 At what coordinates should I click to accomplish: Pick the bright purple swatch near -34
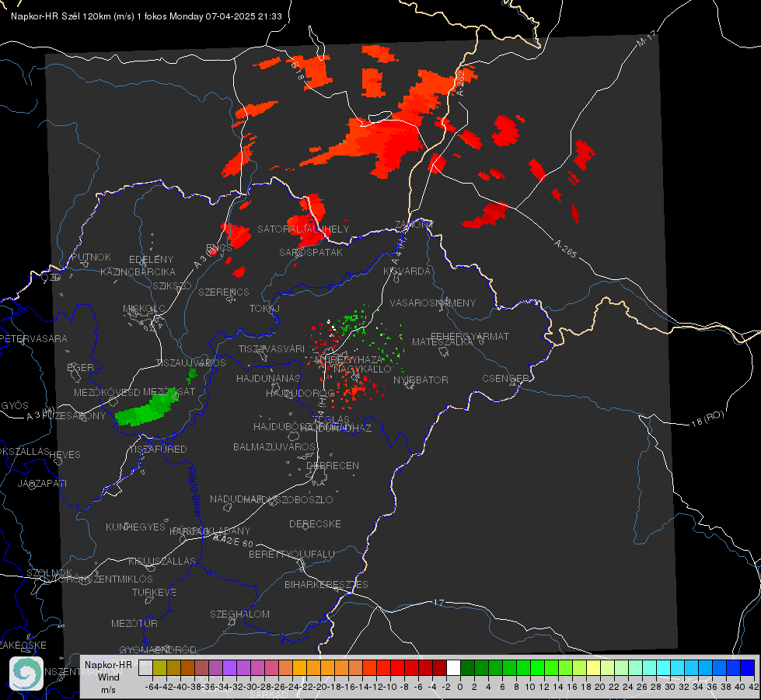coord(229,667)
